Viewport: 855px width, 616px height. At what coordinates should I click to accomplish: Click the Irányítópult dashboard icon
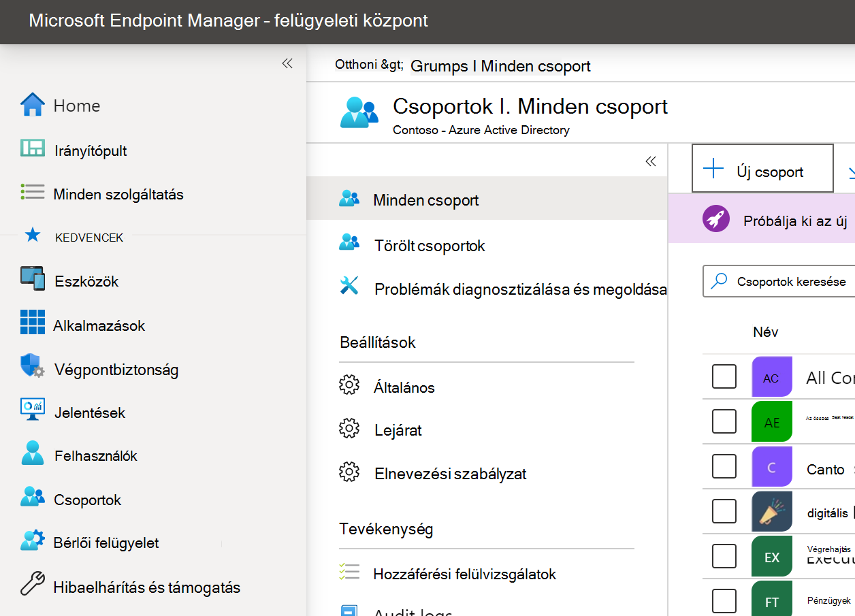pyautogui.click(x=32, y=150)
